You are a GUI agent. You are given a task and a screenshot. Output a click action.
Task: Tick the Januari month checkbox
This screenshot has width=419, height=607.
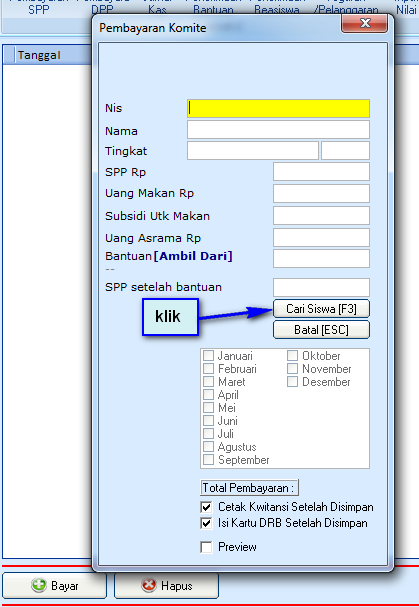point(208,356)
